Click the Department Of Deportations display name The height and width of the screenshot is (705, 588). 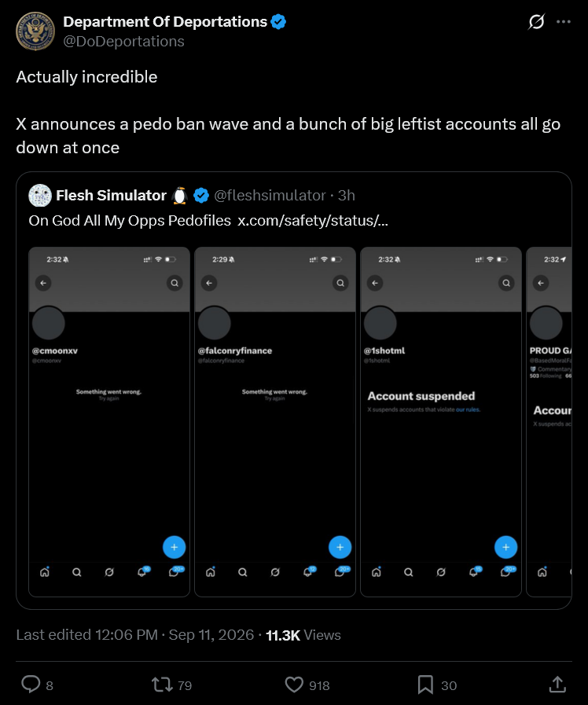click(165, 21)
